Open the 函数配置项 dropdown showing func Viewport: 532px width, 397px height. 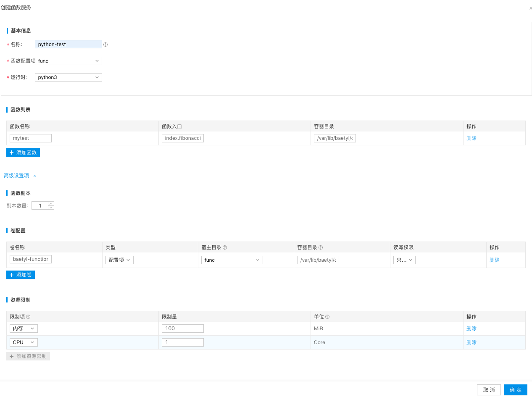coord(68,61)
